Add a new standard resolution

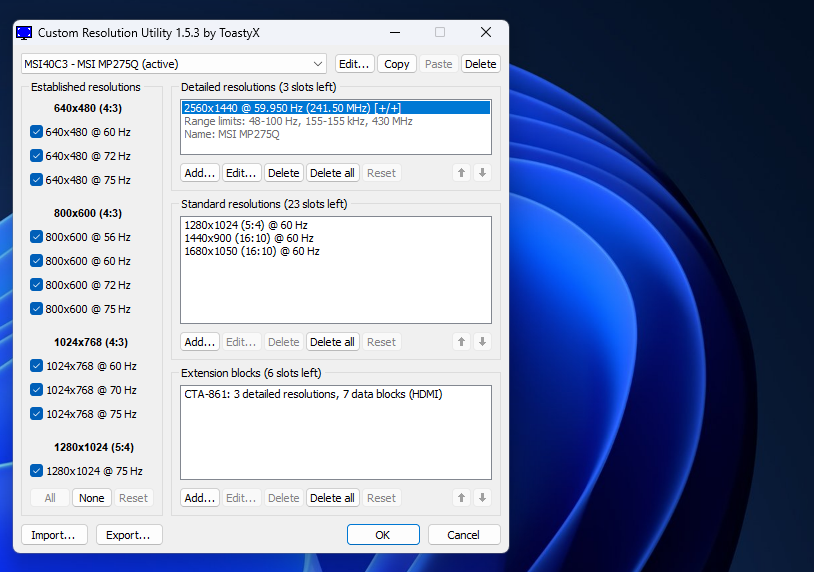[200, 342]
